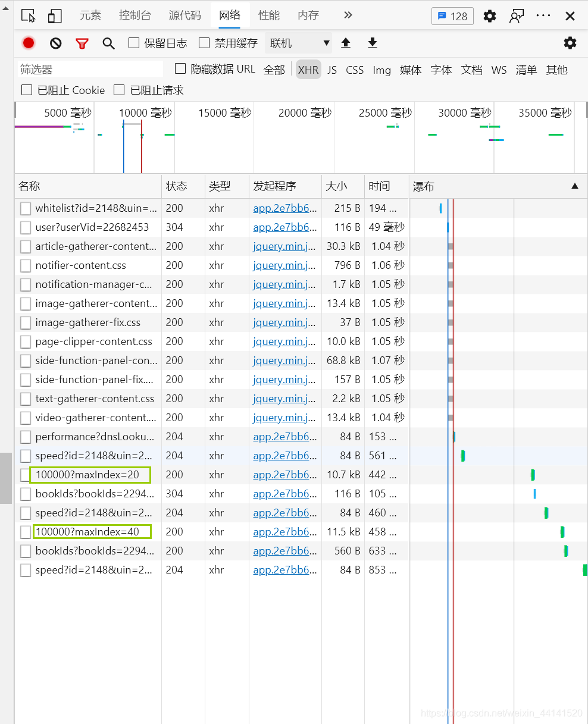Click the 筛选器 filter input field
The width and height of the screenshot is (588, 724).
click(x=90, y=69)
